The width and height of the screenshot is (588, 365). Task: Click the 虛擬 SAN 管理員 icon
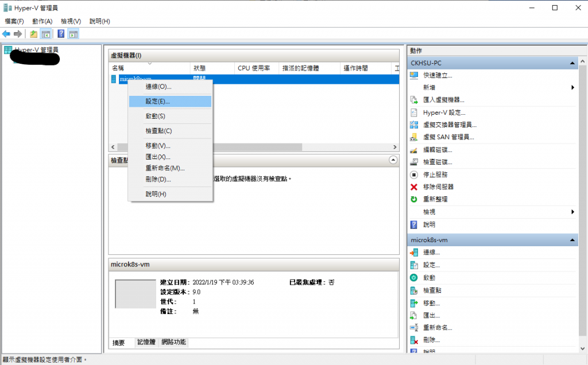pyautogui.click(x=414, y=137)
